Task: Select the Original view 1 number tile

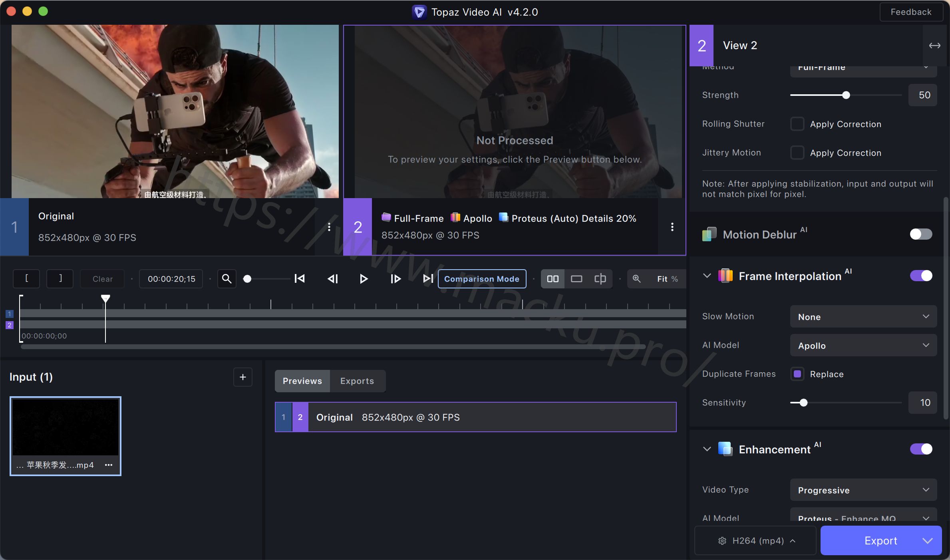Action: click(14, 227)
